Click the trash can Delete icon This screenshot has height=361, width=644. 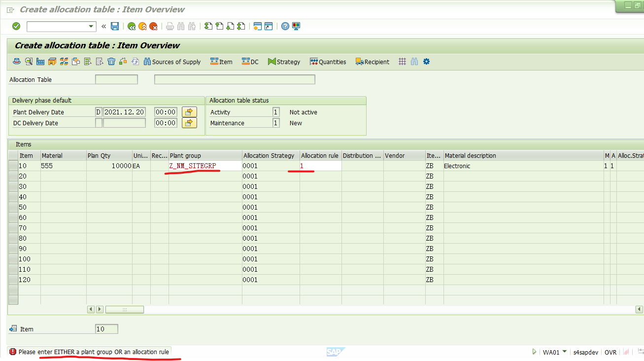click(x=111, y=62)
